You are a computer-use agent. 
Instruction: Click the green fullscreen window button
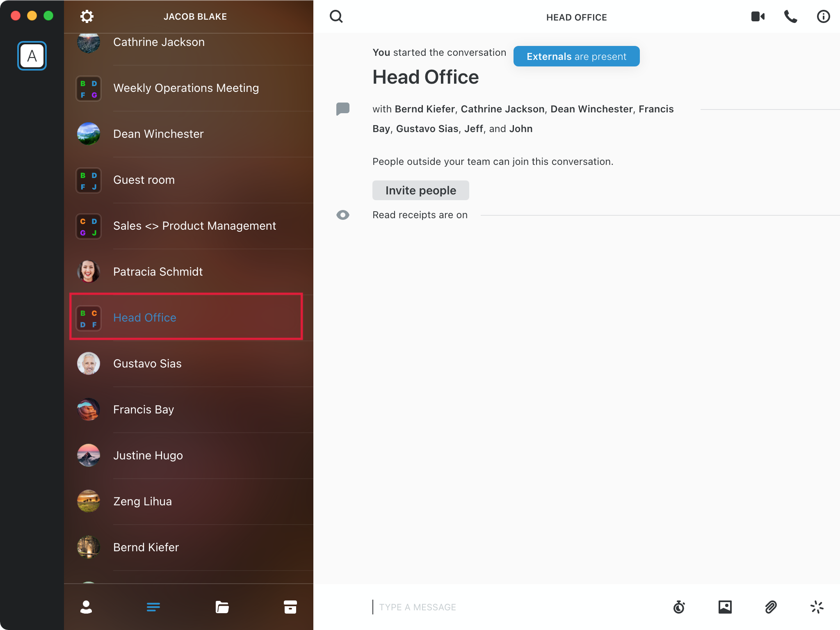coord(48,16)
